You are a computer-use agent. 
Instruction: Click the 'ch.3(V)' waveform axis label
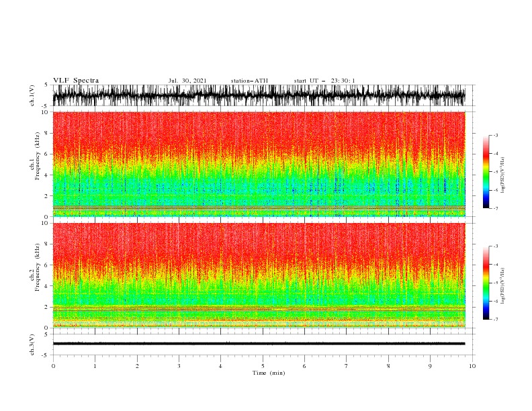coord(32,345)
